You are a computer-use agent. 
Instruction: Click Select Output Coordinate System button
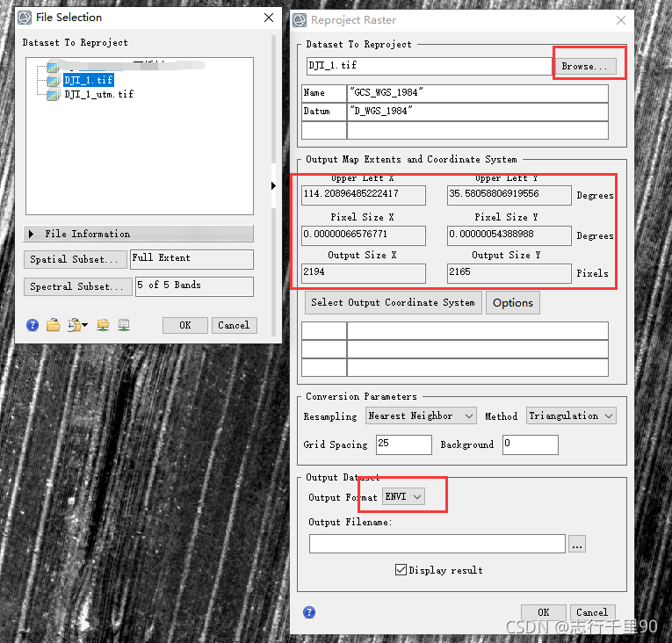pos(393,302)
